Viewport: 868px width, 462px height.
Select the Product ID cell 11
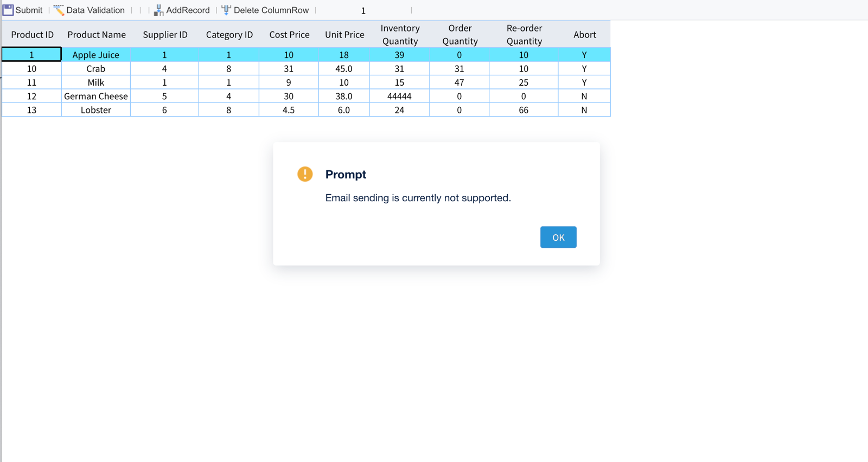[x=31, y=82]
